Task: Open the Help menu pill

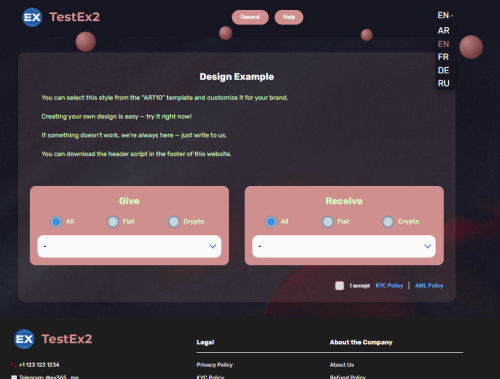Action: click(x=289, y=17)
